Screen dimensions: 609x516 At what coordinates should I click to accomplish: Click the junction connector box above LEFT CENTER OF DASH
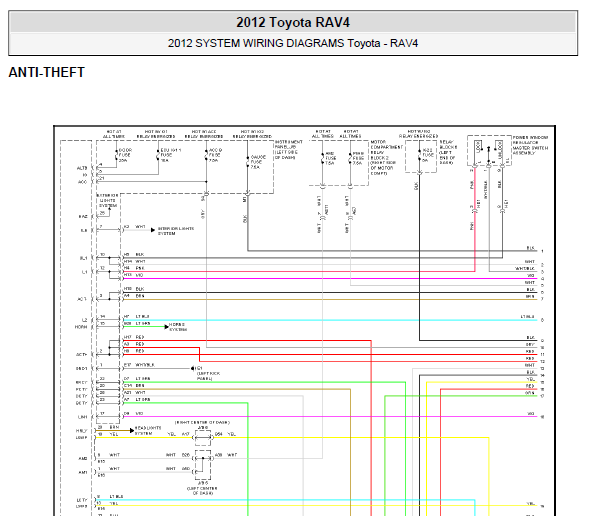pos(203,465)
